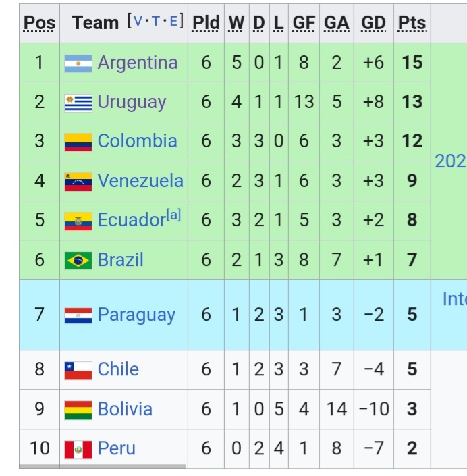Click the E (edit) template link
The width and height of the screenshot is (467, 476).
tap(173, 21)
